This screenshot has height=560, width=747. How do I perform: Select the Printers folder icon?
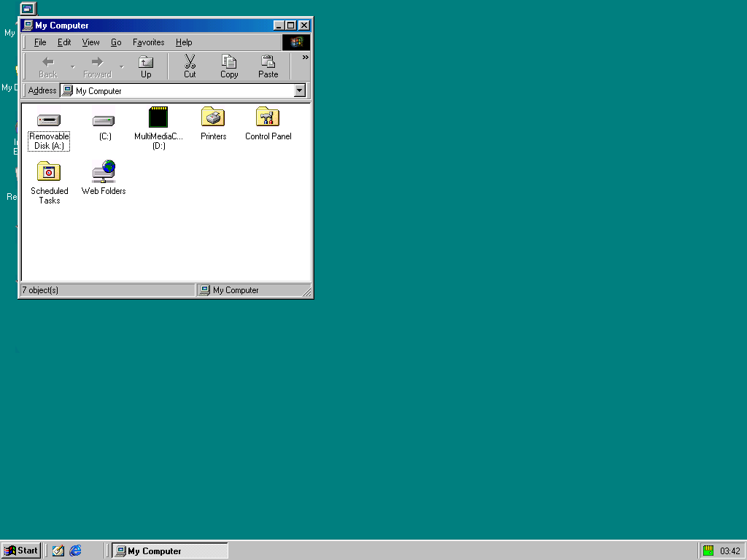(213, 117)
